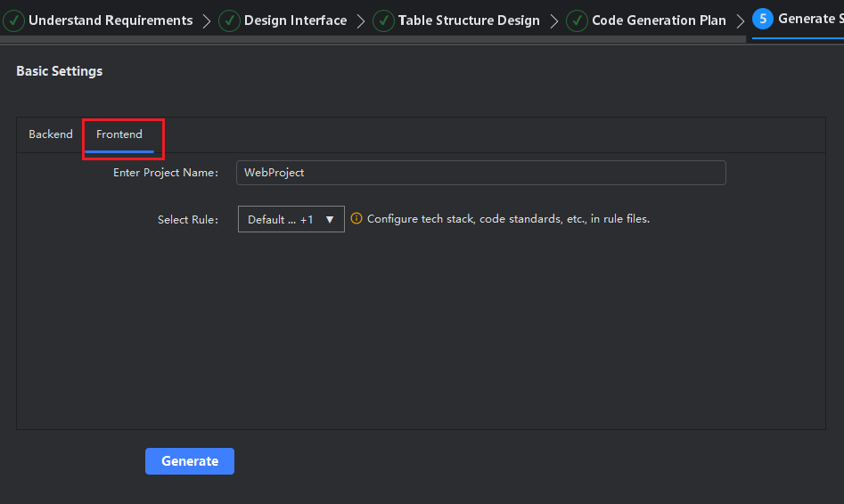Image resolution: width=844 pixels, height=504 pixels.
Task: Jump to Table Structure Design step label
Action: coord(469,20)
